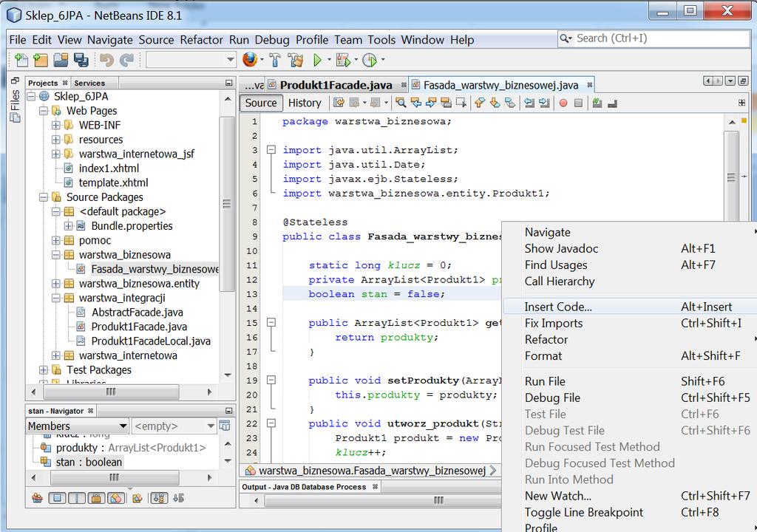Screen dimensions: 757x532
Task: Click Find Next Occurrence editor icon
Action: [431, 103]
